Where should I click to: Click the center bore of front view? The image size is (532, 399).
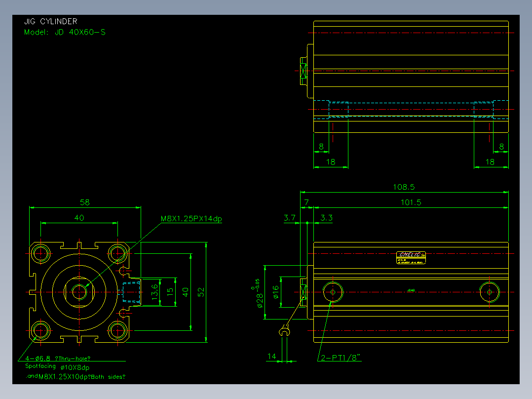tap(79, 292)
